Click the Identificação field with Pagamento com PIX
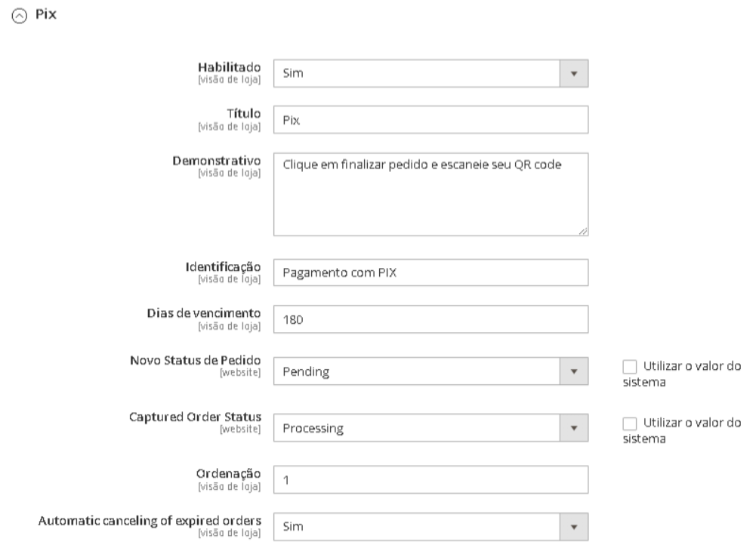The image size is (756, 551). (430, 272)
